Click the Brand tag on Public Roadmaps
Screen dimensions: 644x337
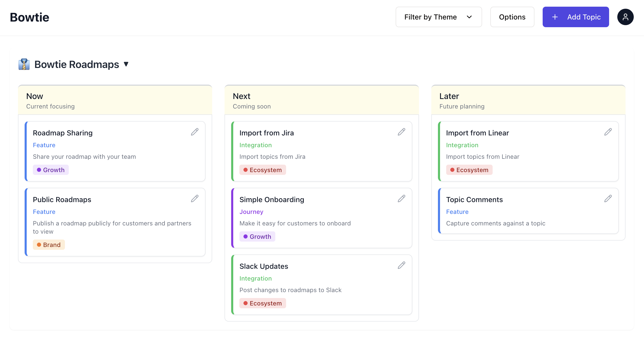[49, 245]
